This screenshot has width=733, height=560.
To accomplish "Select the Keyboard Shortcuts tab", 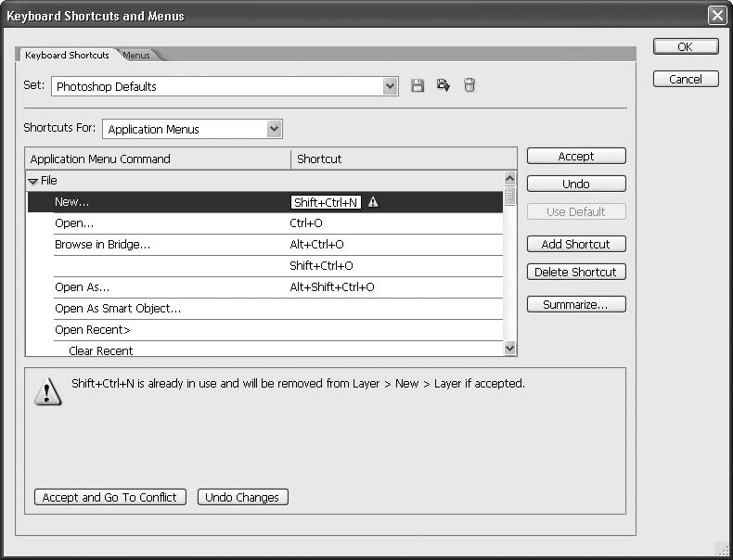I will coord(67,56).
